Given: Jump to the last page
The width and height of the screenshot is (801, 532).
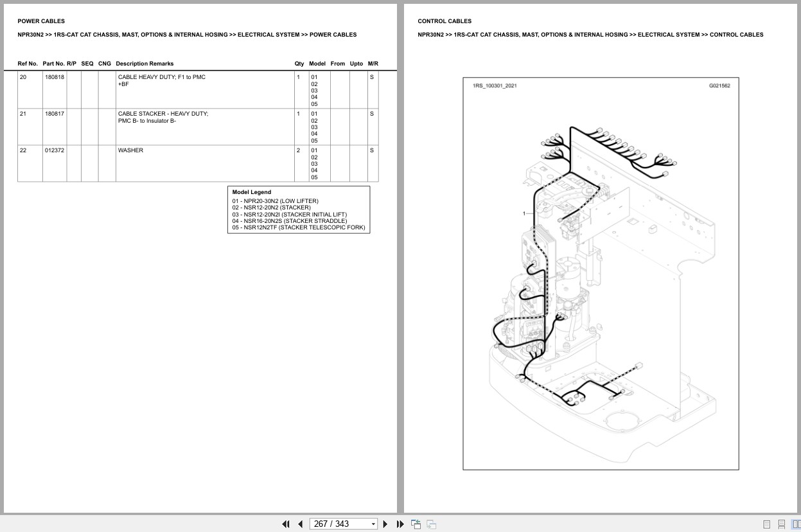Looking at the screenshot, I should (400, 524).
